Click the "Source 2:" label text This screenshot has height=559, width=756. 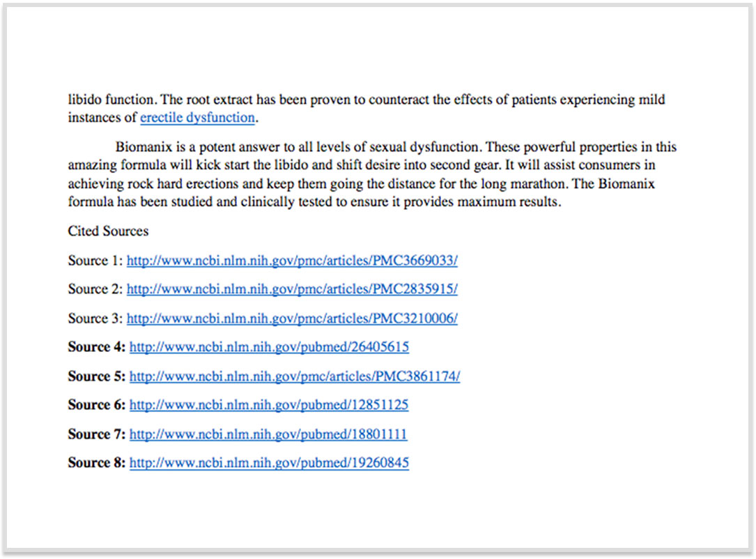point(95,289)
